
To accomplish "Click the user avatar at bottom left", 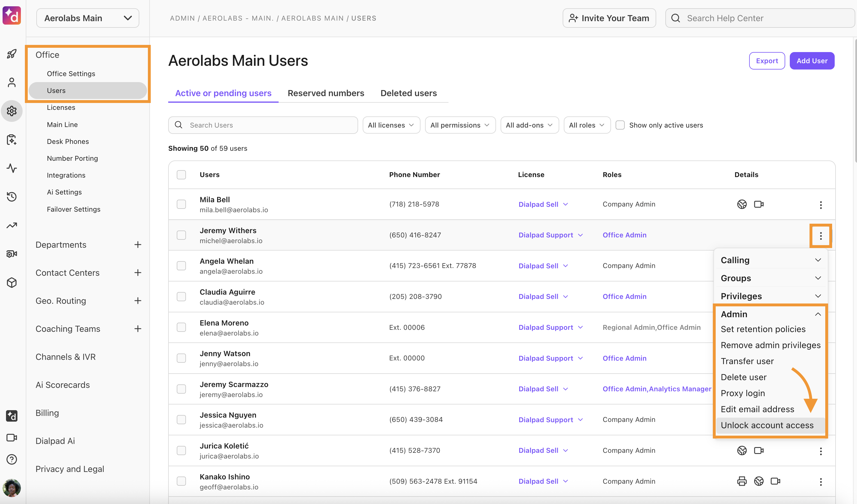I will [x=11, y=488].
